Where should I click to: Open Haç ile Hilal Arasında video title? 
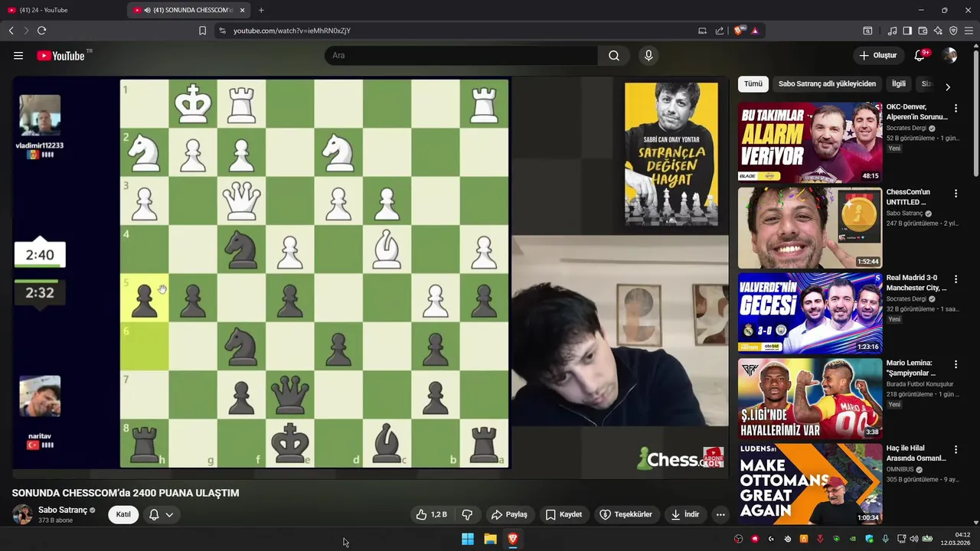point(916,453)
